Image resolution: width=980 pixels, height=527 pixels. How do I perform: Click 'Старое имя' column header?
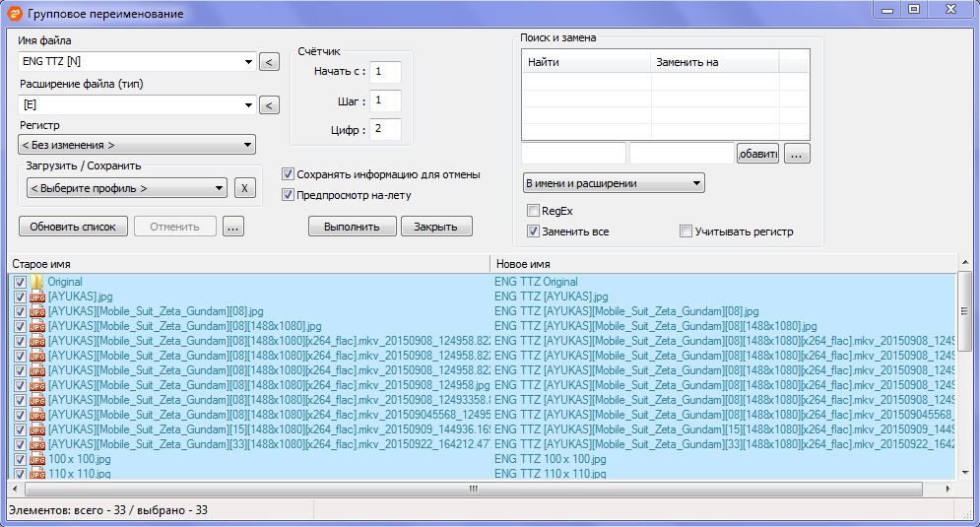(x=246, y=264)
